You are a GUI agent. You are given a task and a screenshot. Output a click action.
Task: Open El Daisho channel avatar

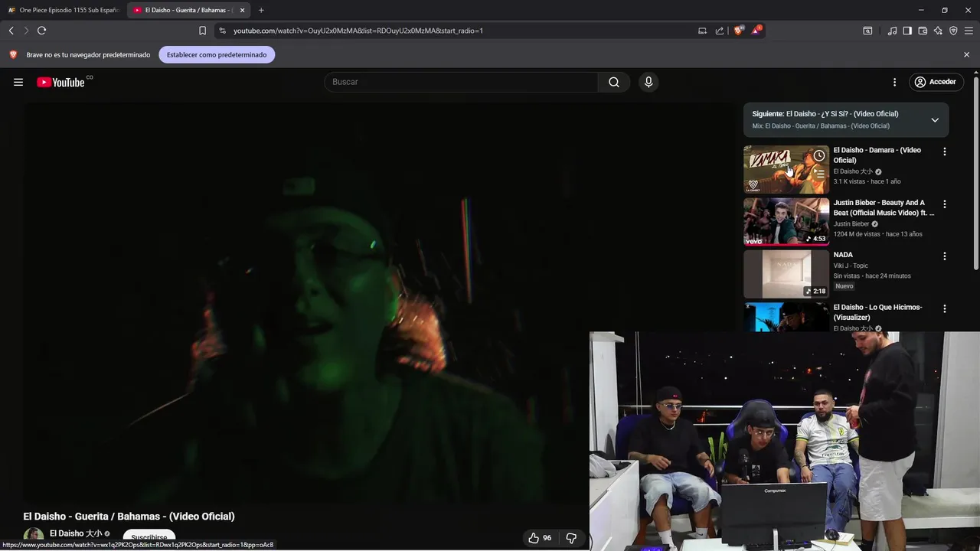34,536
